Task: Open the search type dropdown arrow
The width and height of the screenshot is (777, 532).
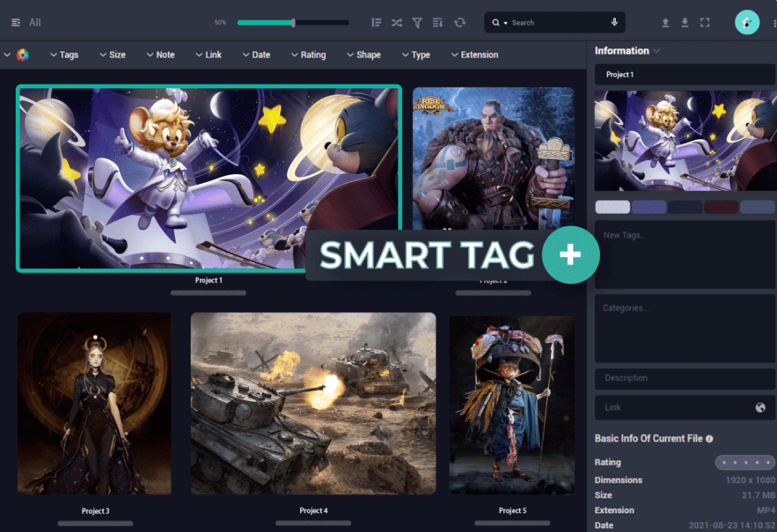Action: (x=506, y=23)
